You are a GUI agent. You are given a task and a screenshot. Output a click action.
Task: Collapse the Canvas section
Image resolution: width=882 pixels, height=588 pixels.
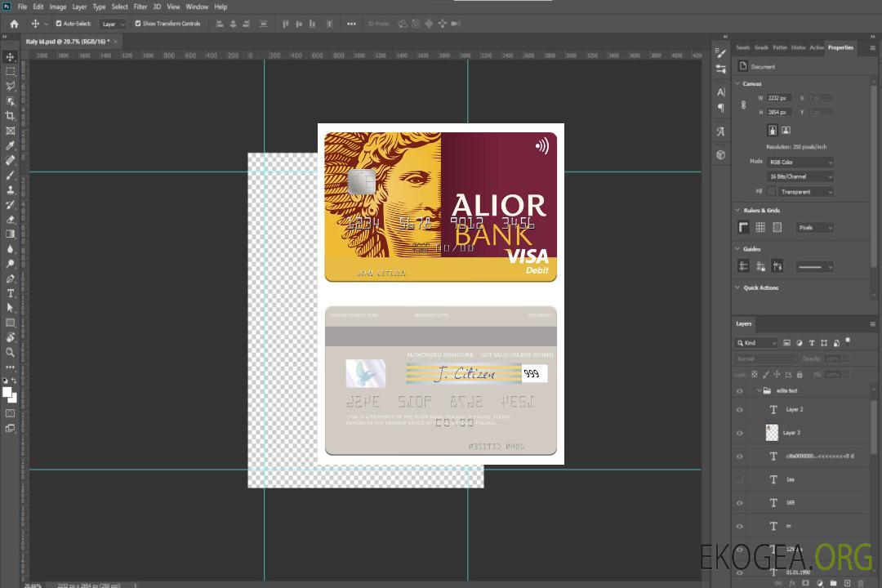737,84
